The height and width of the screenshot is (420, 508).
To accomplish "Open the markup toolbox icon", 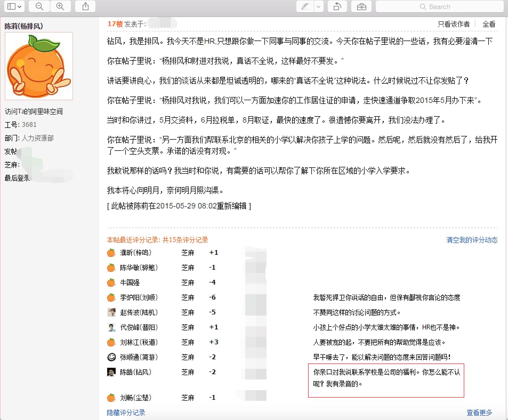I will (361, 6).
